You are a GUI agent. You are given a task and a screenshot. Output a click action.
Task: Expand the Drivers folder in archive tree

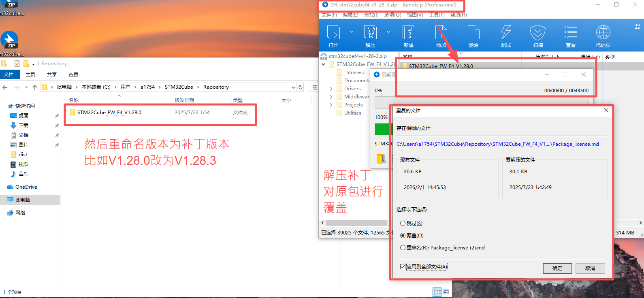(x=331, y=89)
